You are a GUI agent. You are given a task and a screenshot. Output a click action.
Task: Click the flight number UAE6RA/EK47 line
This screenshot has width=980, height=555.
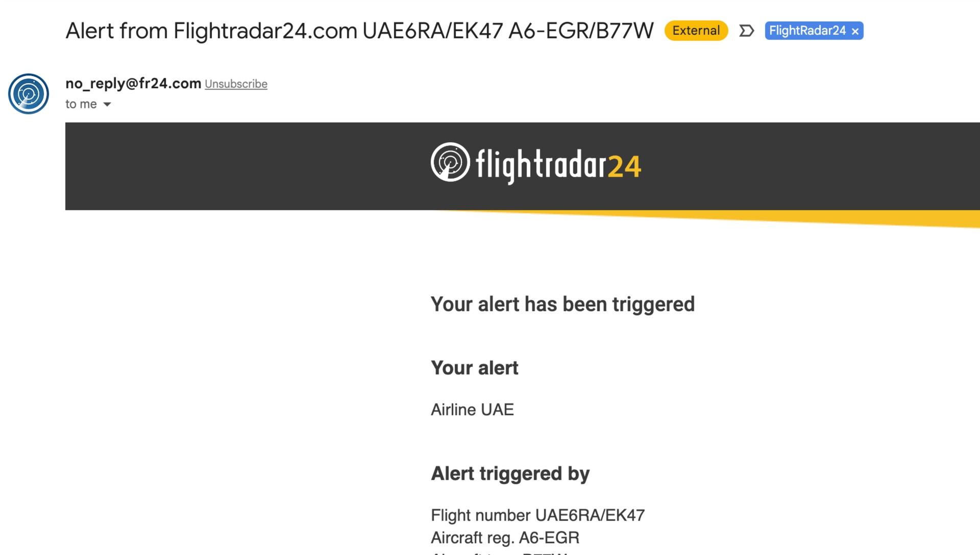(x=537, y=515)
